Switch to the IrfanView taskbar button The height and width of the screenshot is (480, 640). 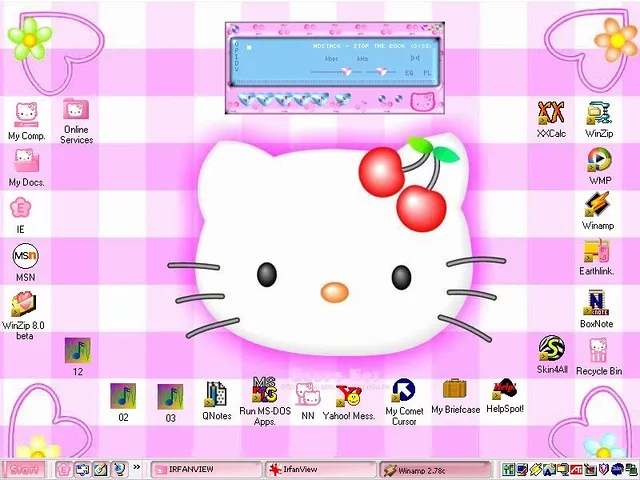point(320,470)
